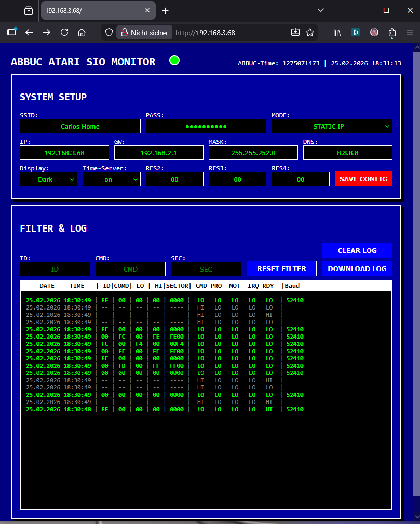Reload the page with the refresh icon
The width and height of the screenshot is (420, 524).
coord(64,32)
